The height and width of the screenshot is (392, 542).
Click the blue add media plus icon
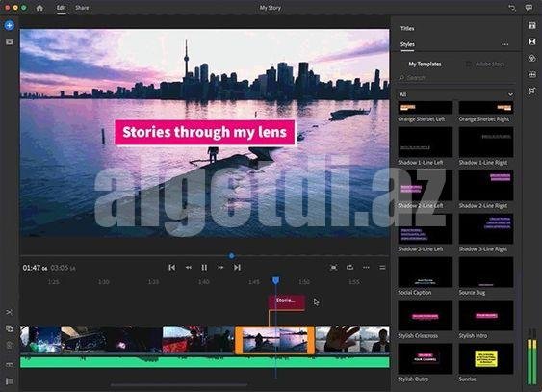pos(10,25)
